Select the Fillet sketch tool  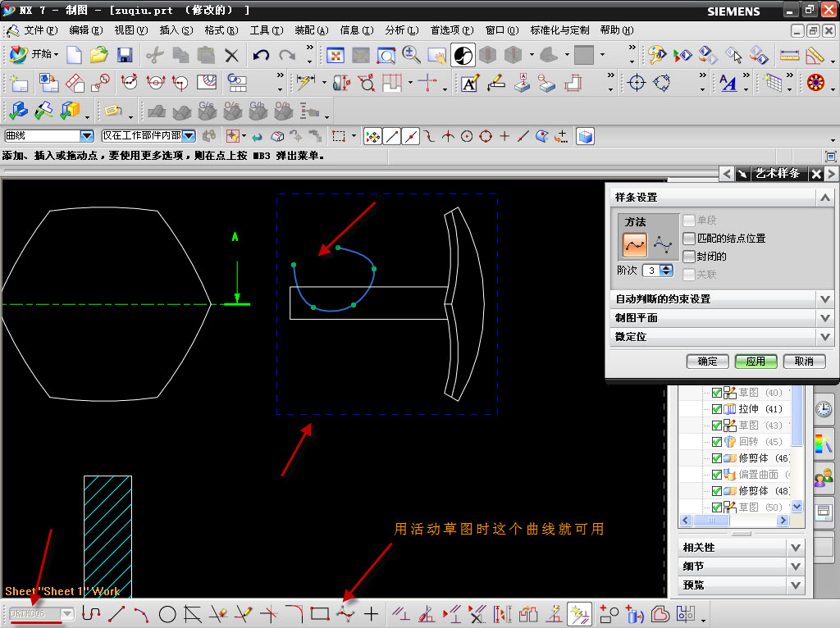tap(294, 613)
